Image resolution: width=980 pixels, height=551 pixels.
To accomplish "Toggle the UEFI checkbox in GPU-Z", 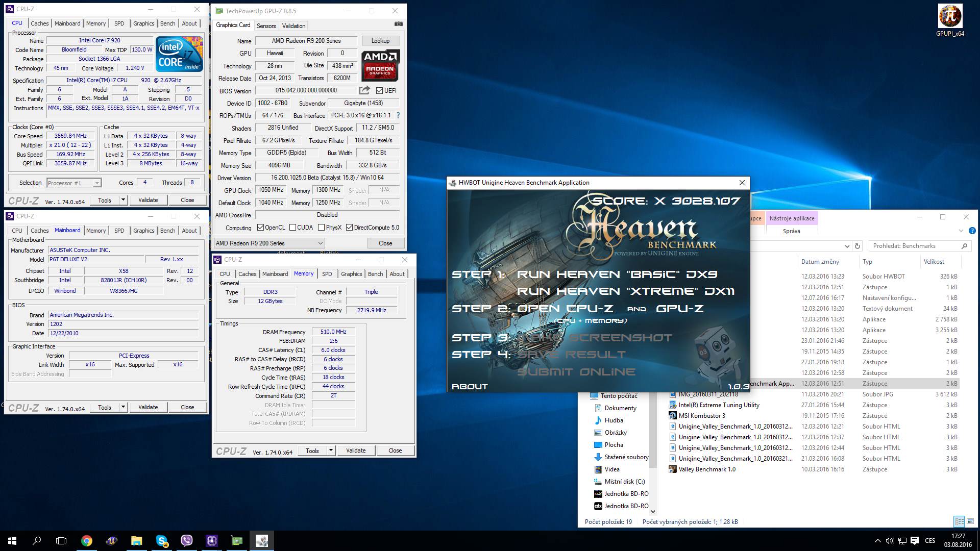I will [x=379, y=91].
